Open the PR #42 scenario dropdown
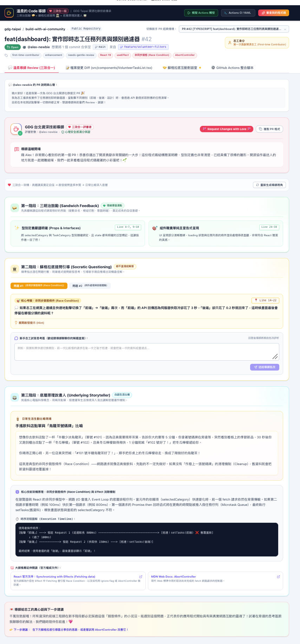The image size is (300, 644). point(234,29)
